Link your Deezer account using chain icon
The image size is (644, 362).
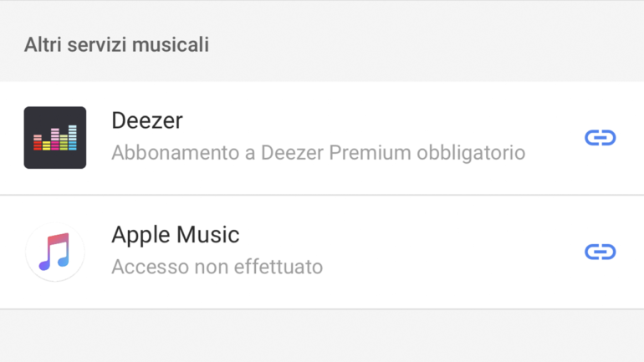coord(600,137)
